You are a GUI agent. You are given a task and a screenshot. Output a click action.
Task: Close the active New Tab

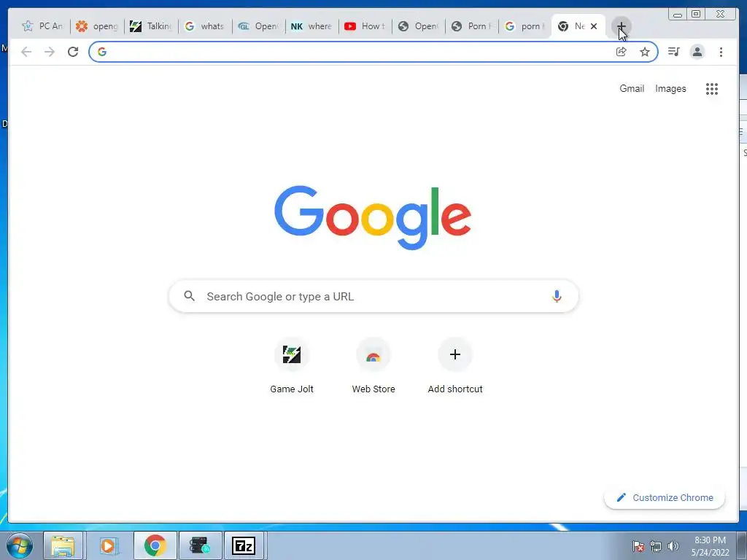click(x=594, y=26)
